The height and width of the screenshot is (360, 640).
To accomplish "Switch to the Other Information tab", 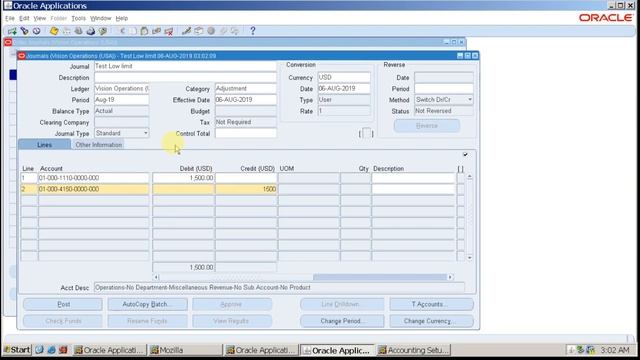I will point(98,144).
